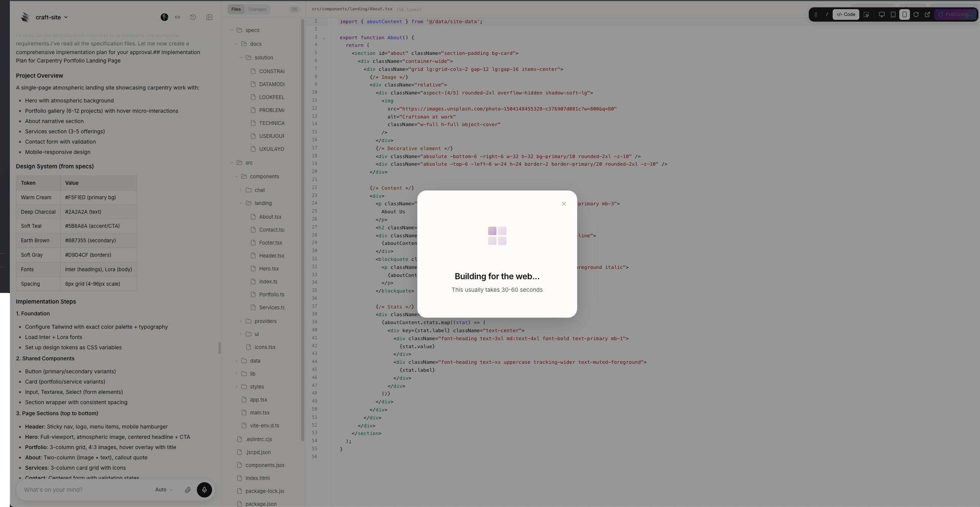Switch preview to desktop view
The width and height of the screenshot is (980, 507).
click(x=881, y=14)
